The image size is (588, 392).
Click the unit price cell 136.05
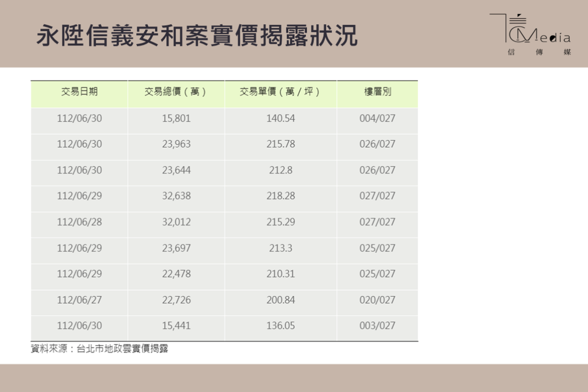[281, 326]
